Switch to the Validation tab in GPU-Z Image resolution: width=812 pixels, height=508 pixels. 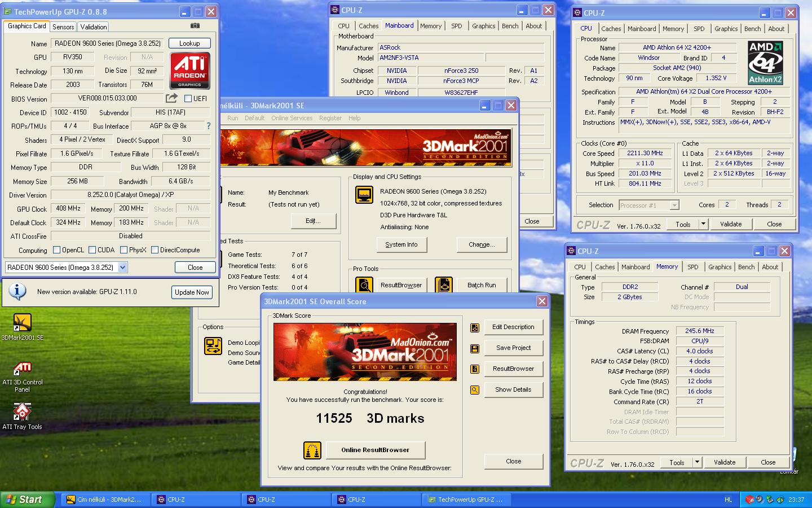(x=94, y=27)
